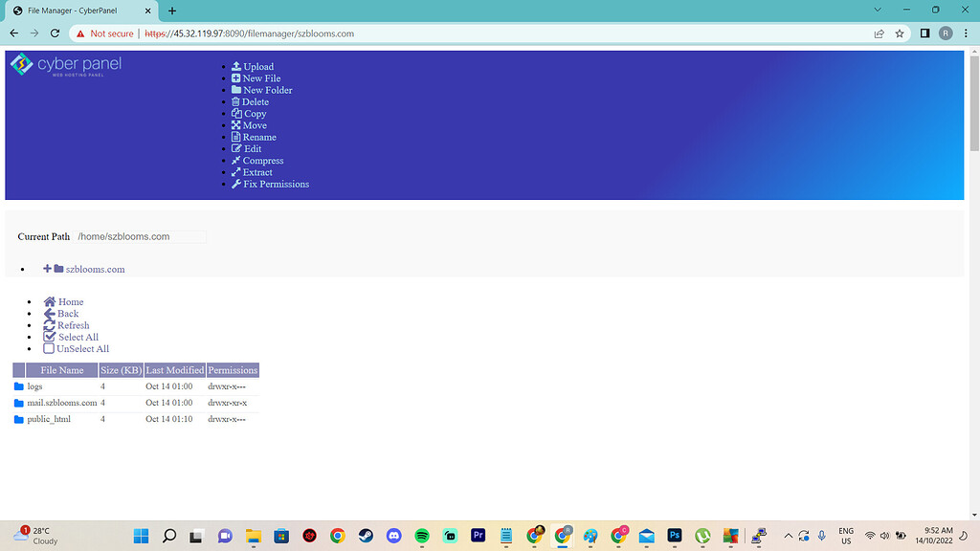Open the Move tool icon
Screen dimensions: 980x551
pyautogui.click(x=236, y=124)
